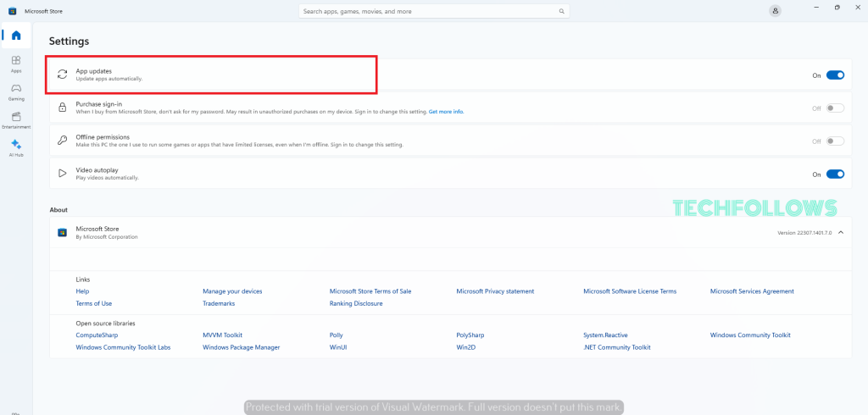Open the WinUI library link
The height and width of the screenshot is (415, 868).
pos(337,347)
